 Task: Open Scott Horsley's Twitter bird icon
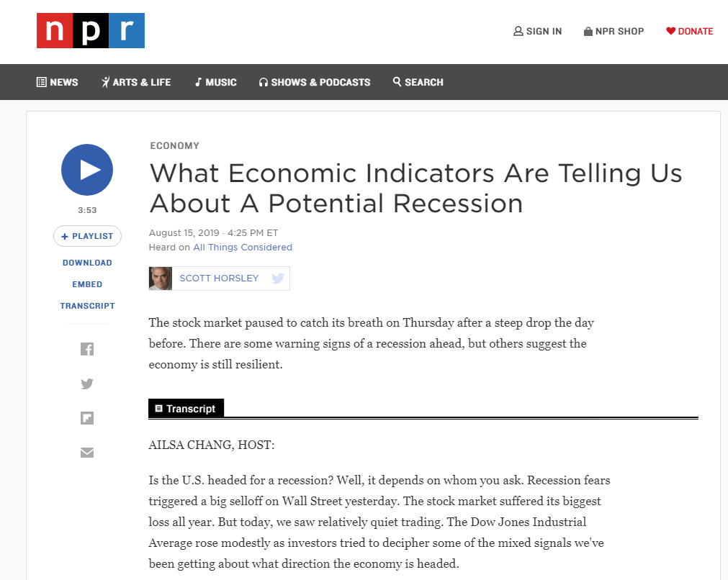pos(278,278)
